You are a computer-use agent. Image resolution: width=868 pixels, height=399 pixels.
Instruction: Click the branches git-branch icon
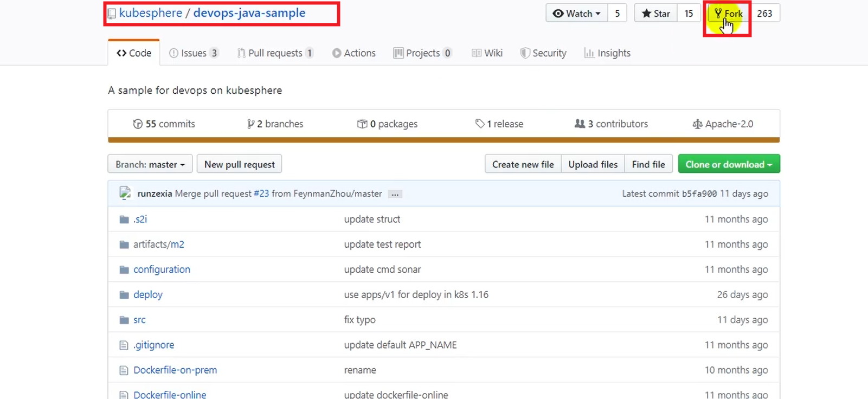coord(250,124)
